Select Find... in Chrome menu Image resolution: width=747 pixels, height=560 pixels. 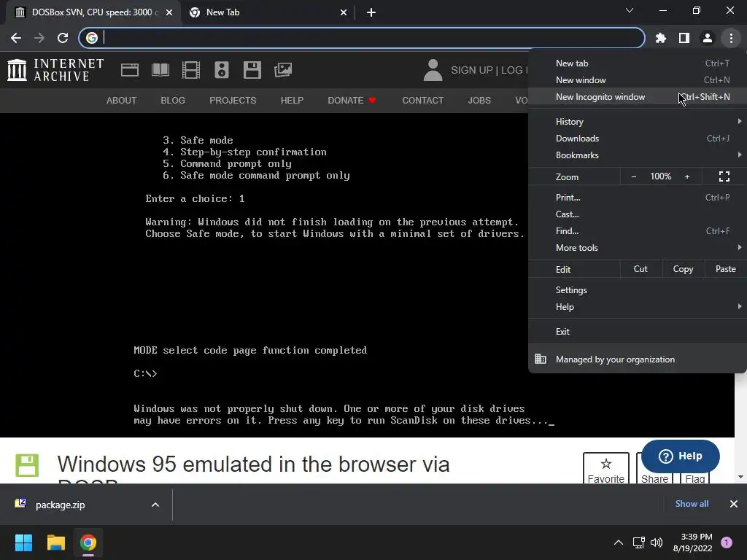click(638, 231)
